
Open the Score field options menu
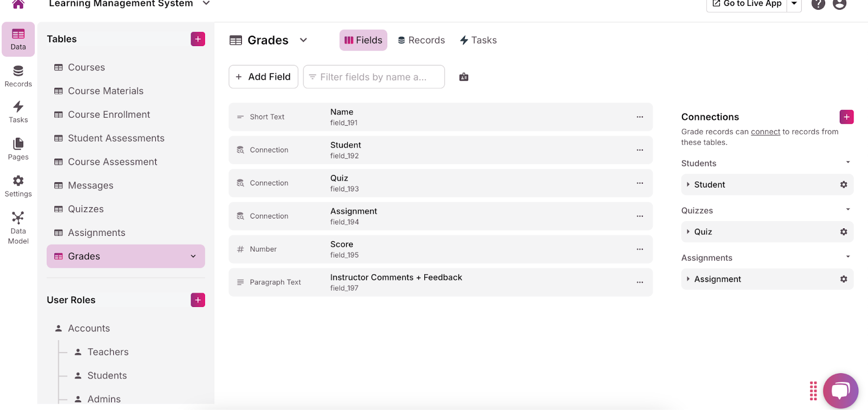(x=640, y=249)
